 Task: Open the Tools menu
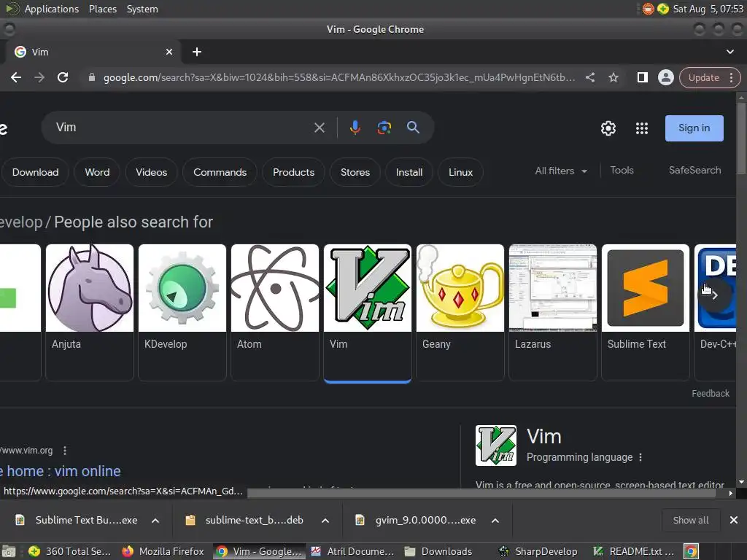[622, 171]
